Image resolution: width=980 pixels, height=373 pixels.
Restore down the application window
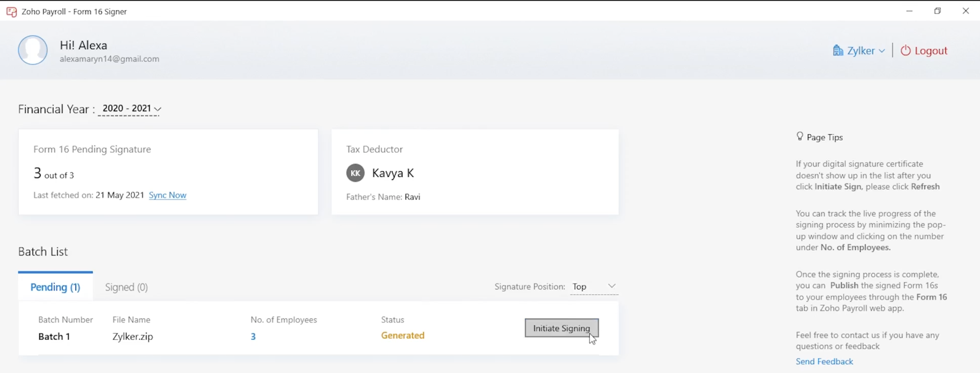pos(937,11)
